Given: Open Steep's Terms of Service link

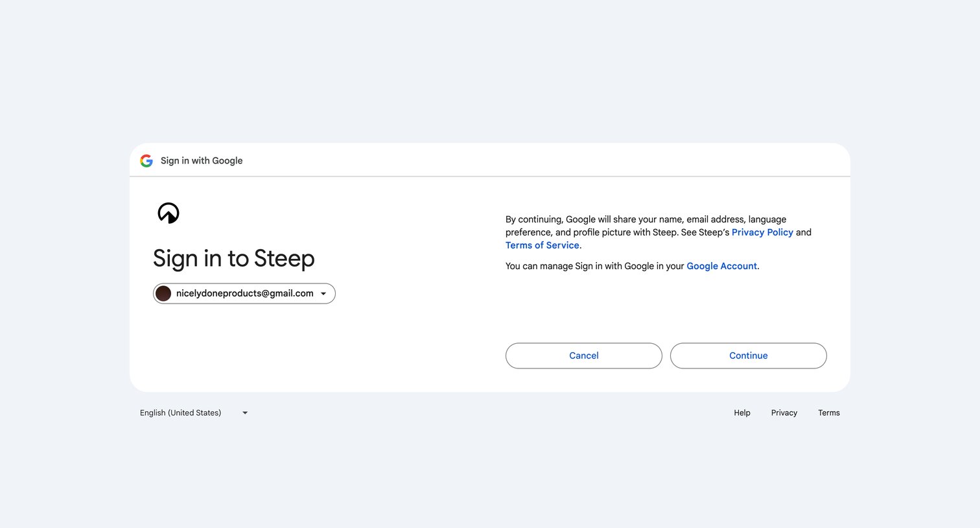Looking at the screenshot, I should [x=542, y=245].
